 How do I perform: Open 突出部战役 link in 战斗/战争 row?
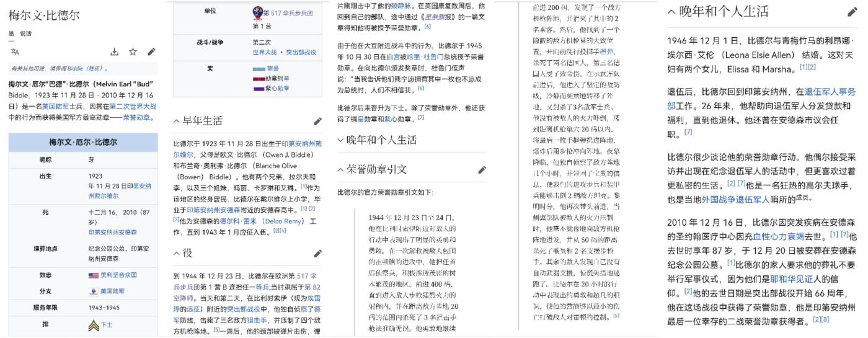pyautogui.click(x=301, y=52)
